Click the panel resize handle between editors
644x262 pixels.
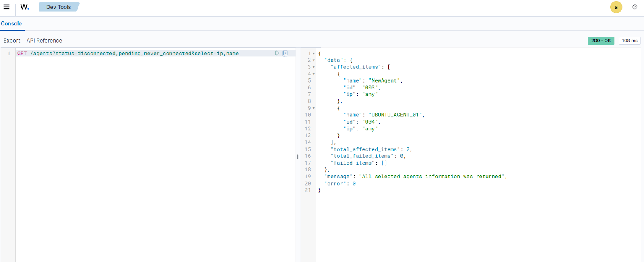(x=298, y=157)
